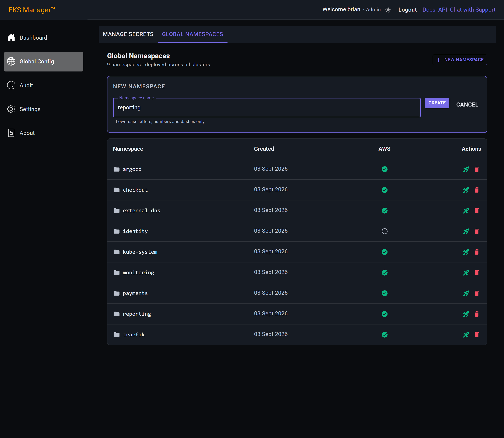This screenshot has width=504, height=438.
Task: Click the EKS Manager logo
Action: tap(31, 10)
